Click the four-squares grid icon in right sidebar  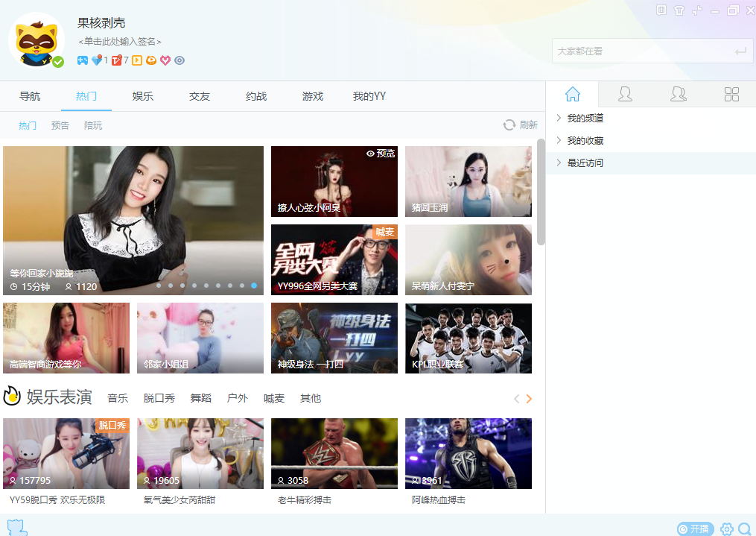tap(731, 94)
